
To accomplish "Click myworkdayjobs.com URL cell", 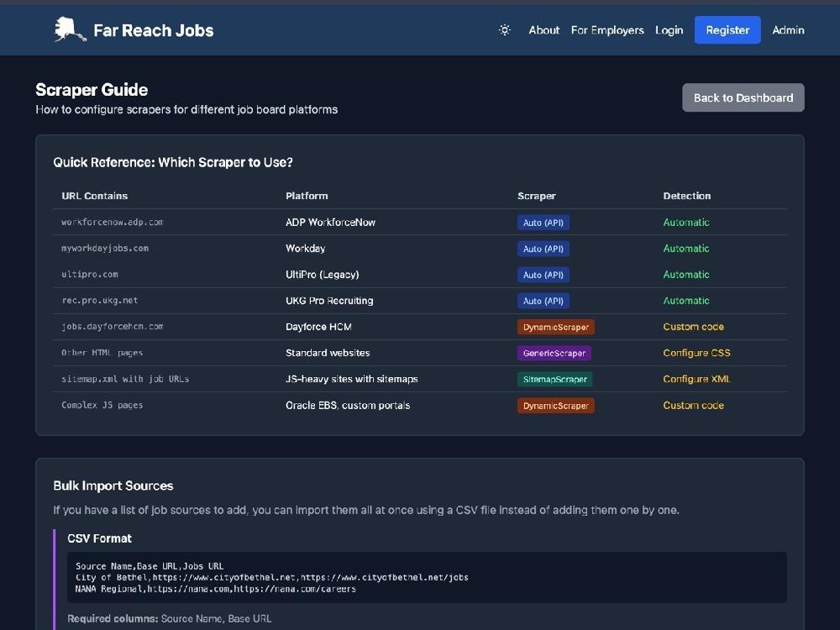I will [105, 249].
